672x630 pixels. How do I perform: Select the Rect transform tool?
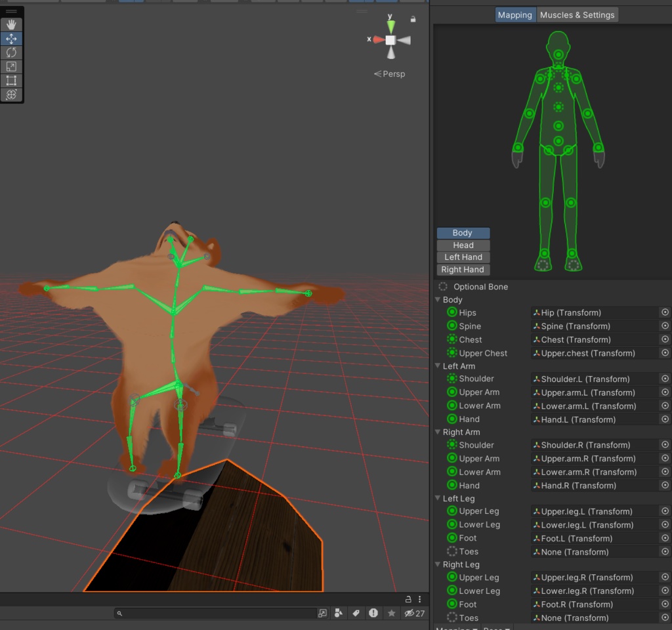pyautogui.click(x=11, y=81)
